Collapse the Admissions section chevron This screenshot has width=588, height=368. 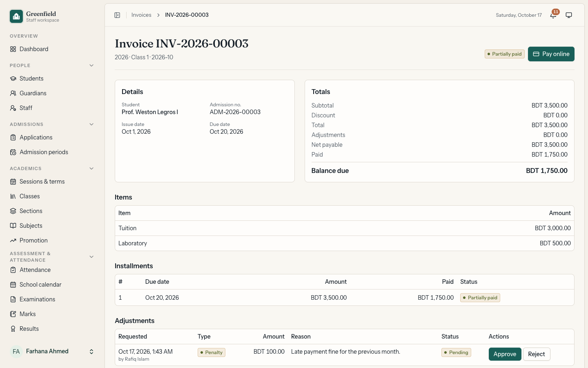tap(91, 124)
